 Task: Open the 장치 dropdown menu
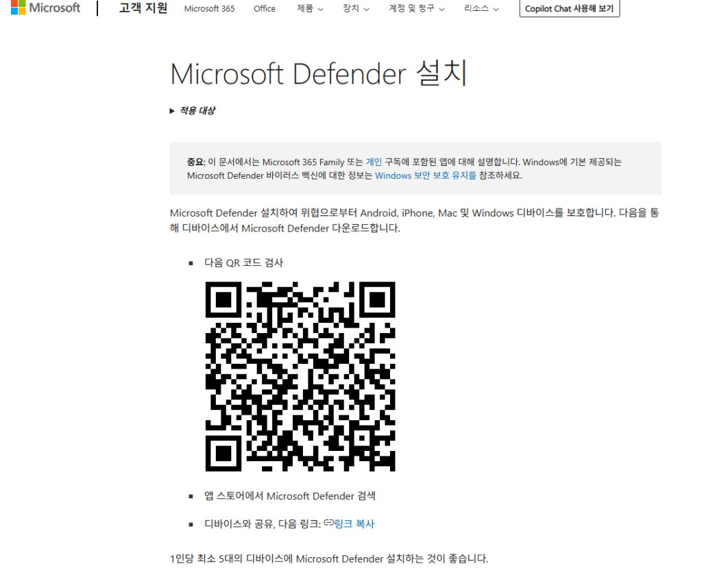coord(356,9)
